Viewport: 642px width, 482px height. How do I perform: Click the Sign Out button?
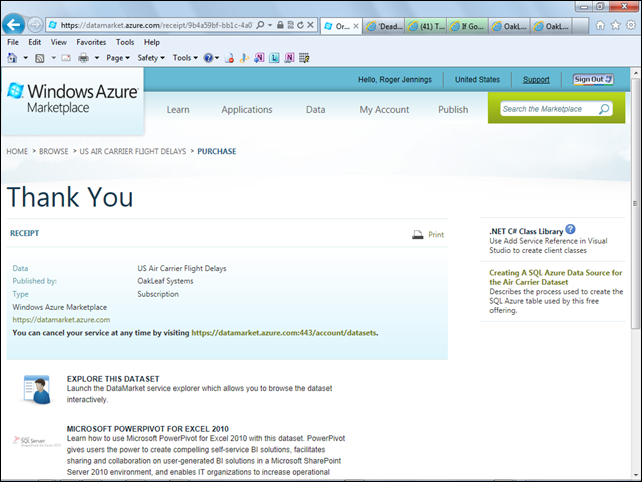[x=595, y=79]
